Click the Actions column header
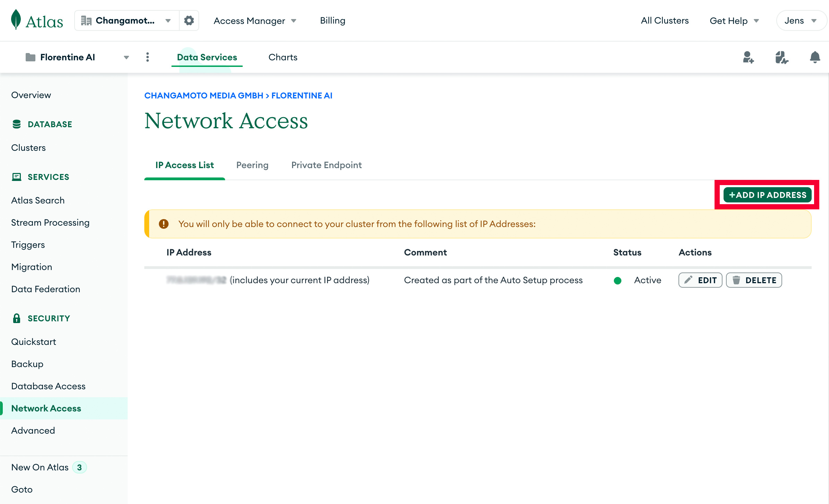The image size is (829, 504). (695, 252)
